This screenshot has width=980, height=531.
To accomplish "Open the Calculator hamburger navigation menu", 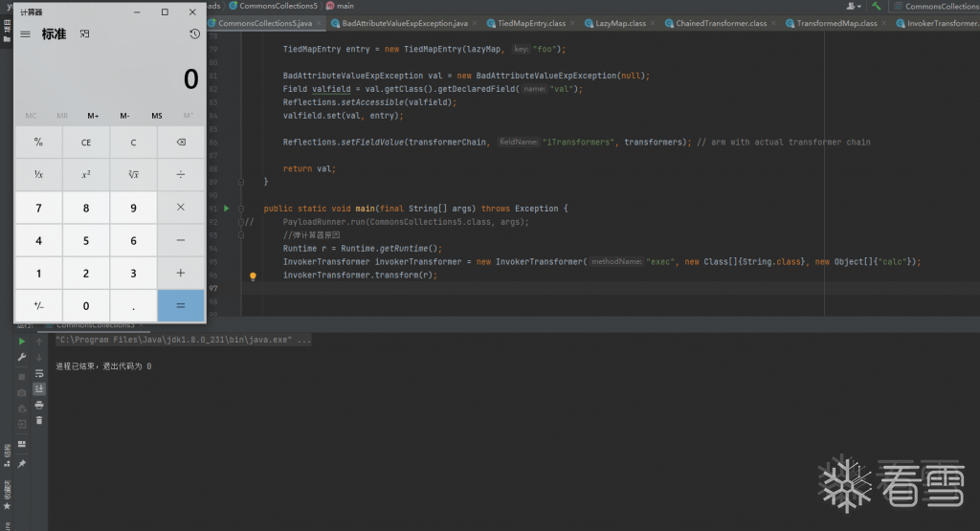I will (26, 34).
